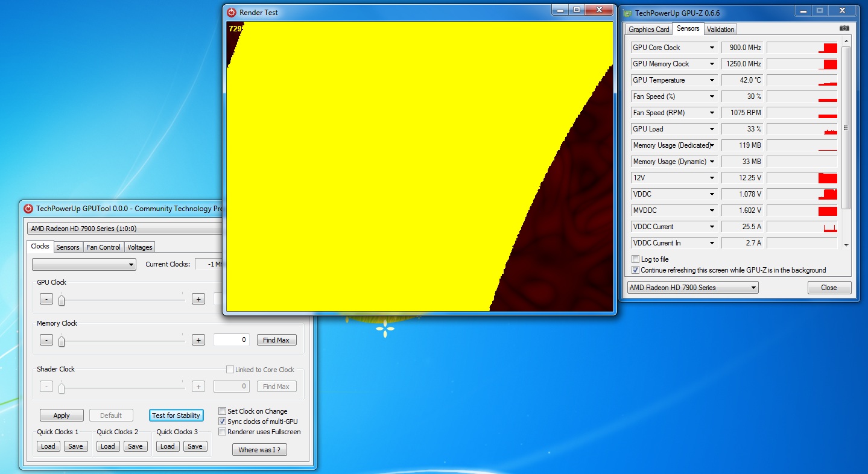Viewport: 868px width, 474px height.
Task: Increase Memory Clock with plus button
Action: pyautogui.click(x=198, y=340)
